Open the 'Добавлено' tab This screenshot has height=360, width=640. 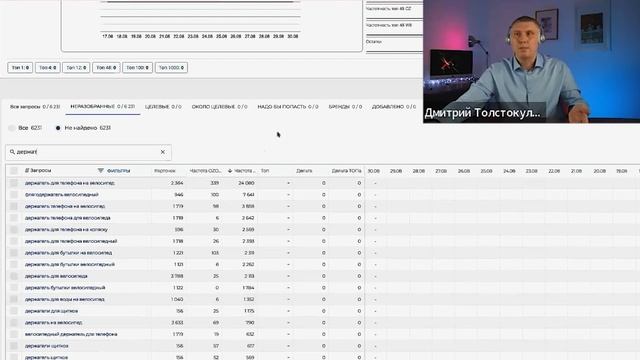pyautogui.click(x=394, y=107)
